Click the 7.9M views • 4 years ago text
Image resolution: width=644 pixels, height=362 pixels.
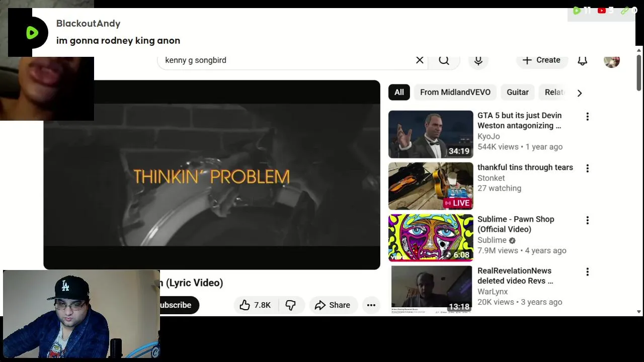pyautogui.click(x=522, y=250)
